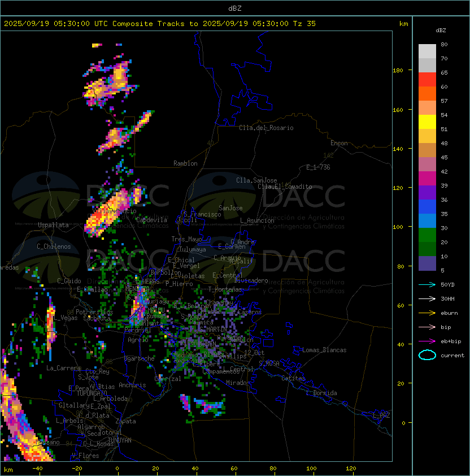Select the 'Clla.del_Rosario' place label
This screenshot has width=470, height=476.
point(266,128)
